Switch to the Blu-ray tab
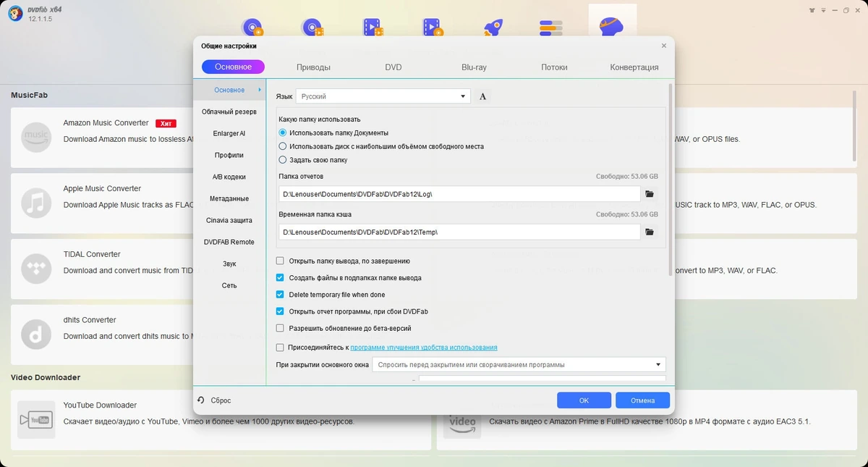The image size is (868, 467). (474, 67)
